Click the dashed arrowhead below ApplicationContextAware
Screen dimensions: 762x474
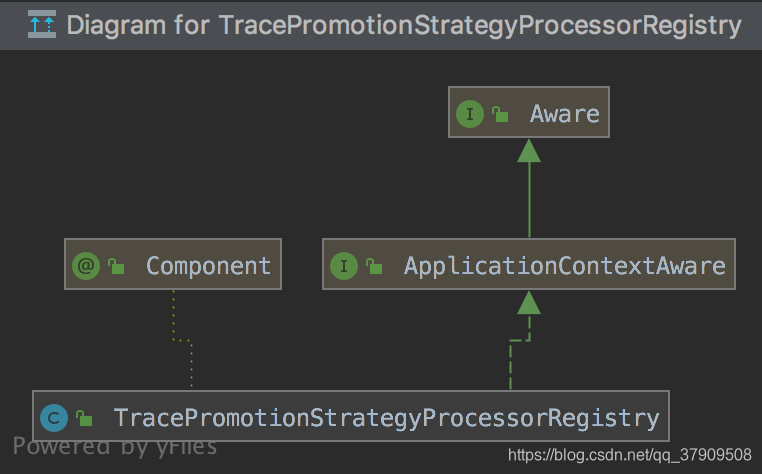click(x=529, y=302)
